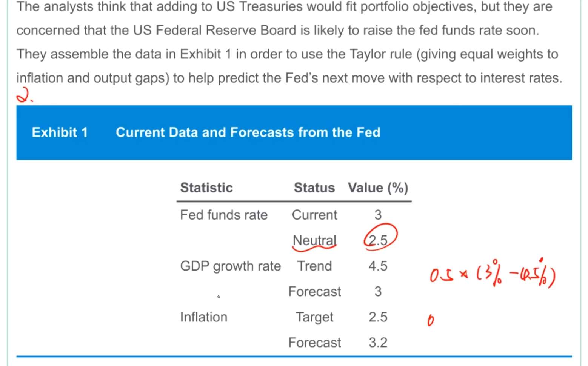Click the handwritten red "2." annotation
This screenshot has height=366, width=588.
[x=24, y=95]
